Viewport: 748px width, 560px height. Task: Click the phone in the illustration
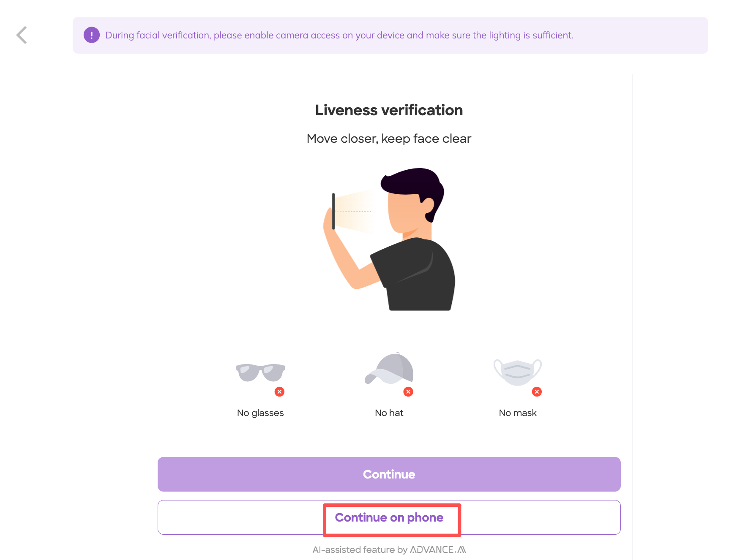333,211
